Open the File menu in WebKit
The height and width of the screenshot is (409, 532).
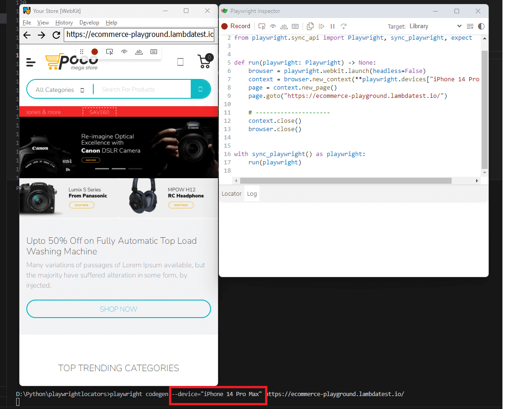pyautogui.click(x=27, y=22)
